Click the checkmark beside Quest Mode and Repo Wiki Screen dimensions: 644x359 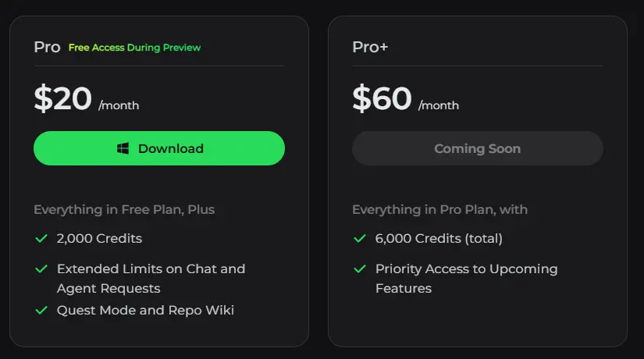[41, 310]
